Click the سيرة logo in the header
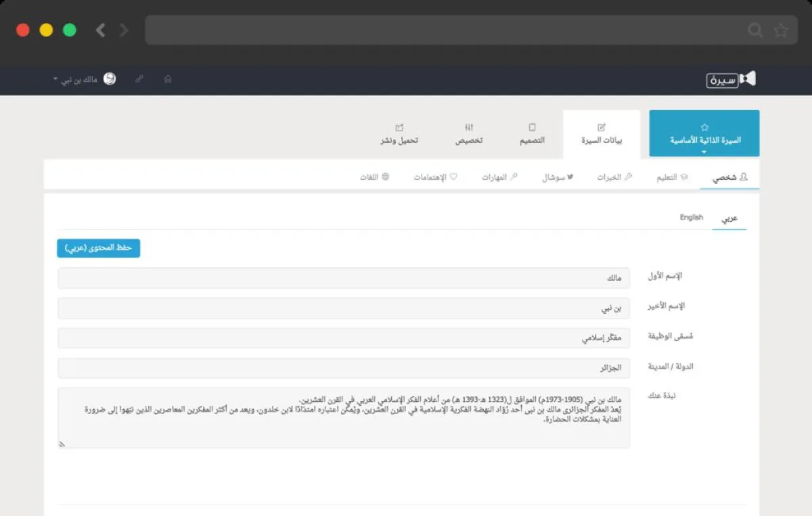Viewport: 812px width, 516px height. click(730, 79)
